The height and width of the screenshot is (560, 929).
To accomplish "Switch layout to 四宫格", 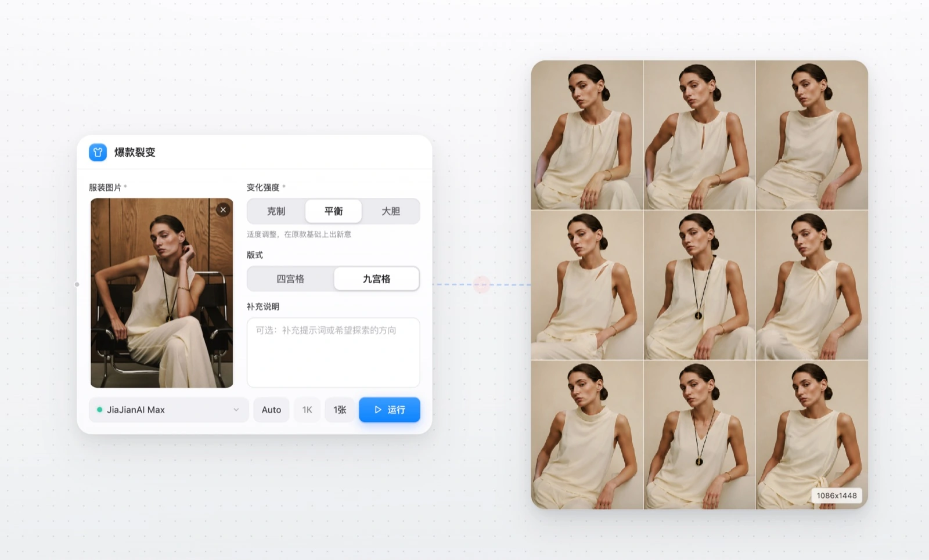I will (290, 279).
